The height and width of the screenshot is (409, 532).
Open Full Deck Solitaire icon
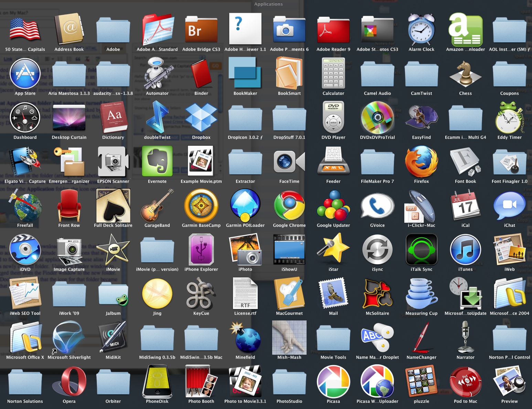point(113,205)
